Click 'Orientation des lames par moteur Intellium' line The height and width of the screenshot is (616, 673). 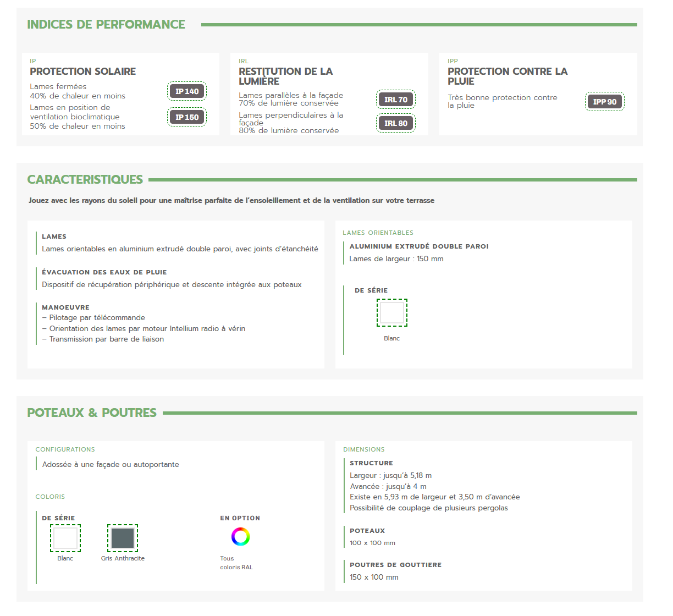144,329
